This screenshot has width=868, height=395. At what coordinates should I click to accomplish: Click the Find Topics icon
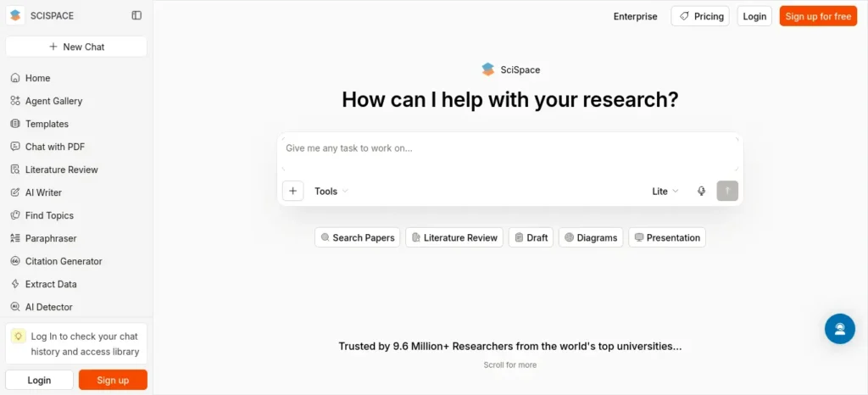[15, 215]
